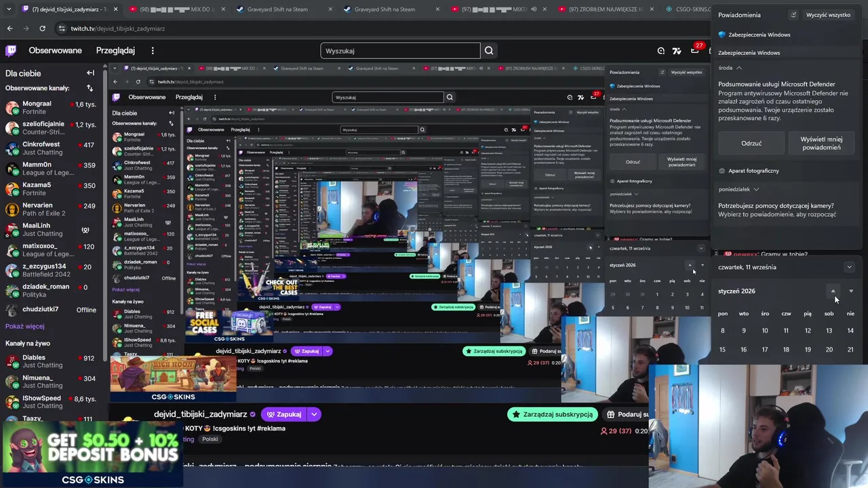Open Nervarien Path of Exile 2 avatar
Image resolution: width=868 pixels, height=488 pixels.
12,209
